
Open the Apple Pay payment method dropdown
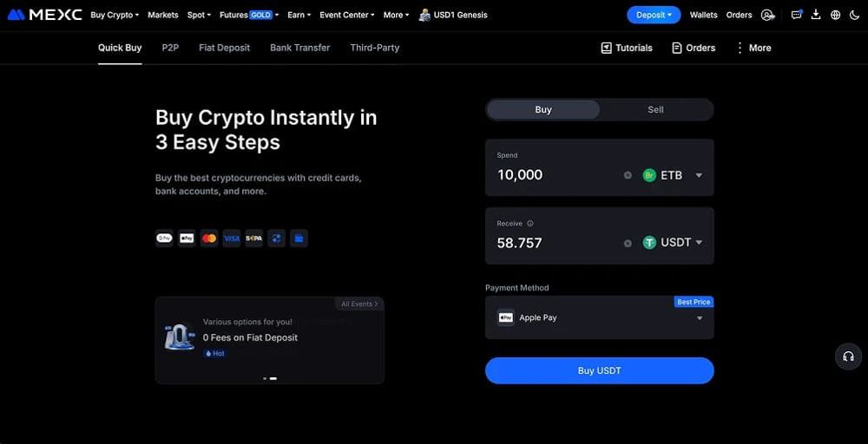pos(600,318)
